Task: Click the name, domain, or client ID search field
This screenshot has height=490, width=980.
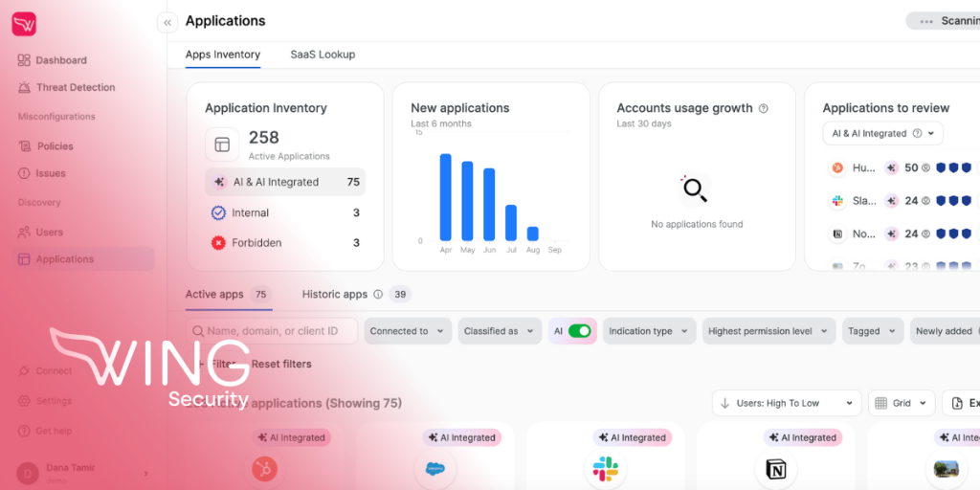Action: point(273,331)
